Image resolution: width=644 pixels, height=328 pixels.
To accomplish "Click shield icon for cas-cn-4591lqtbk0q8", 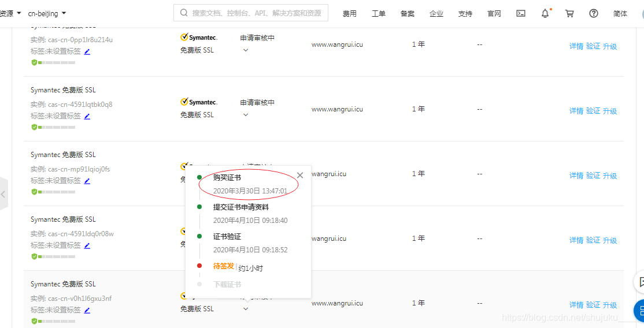I will 34,127.
